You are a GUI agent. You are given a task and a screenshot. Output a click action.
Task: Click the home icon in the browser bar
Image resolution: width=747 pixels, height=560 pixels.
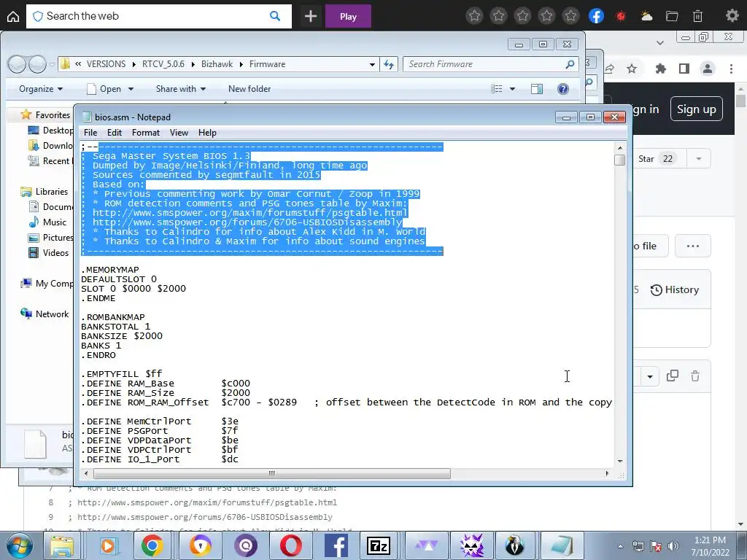(13, 17)
